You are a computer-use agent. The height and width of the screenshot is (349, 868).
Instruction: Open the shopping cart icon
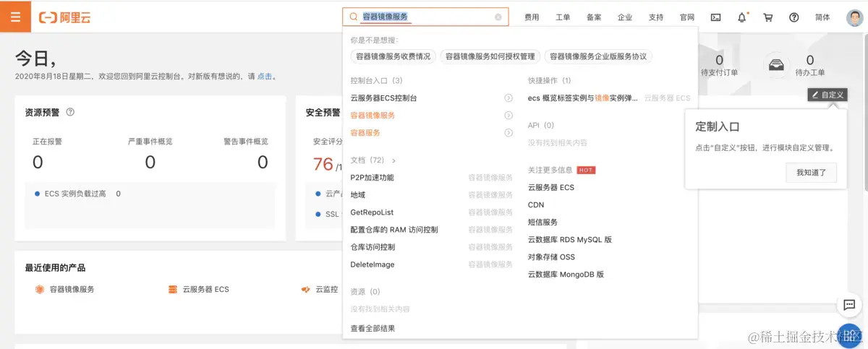point(768,17)
